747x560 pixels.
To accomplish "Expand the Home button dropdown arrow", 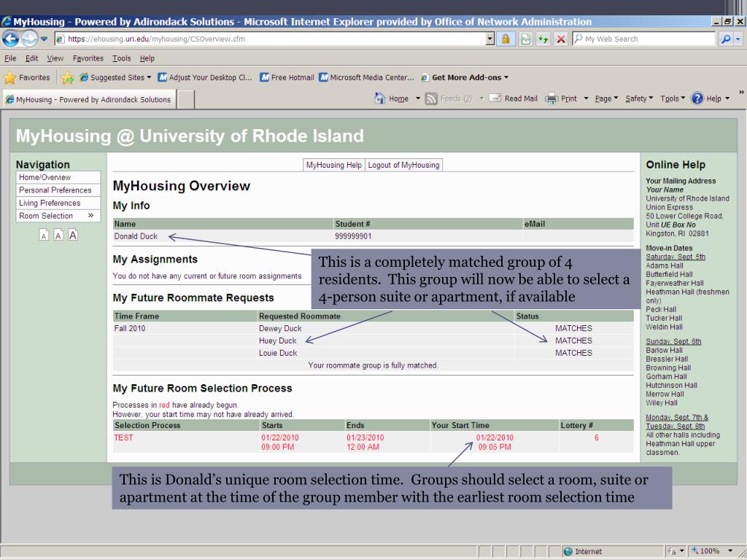I will [x=418, y=98].
